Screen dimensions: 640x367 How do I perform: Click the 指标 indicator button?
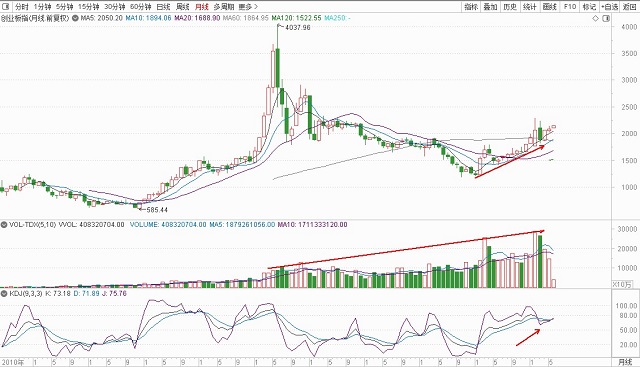[471, 7]
